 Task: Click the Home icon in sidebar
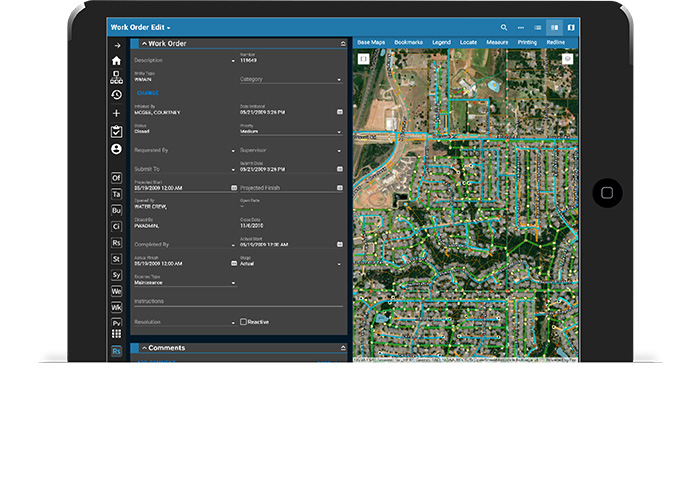(x=116, y=60)
